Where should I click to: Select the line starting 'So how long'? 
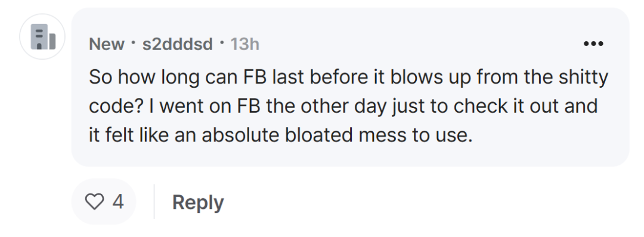coord(348,78)
